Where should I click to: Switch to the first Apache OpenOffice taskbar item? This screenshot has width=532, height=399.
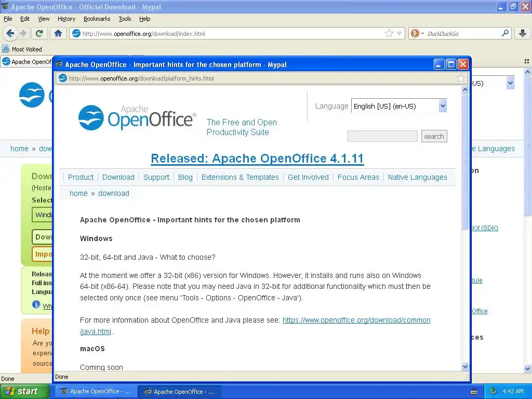tap(96, 392)
